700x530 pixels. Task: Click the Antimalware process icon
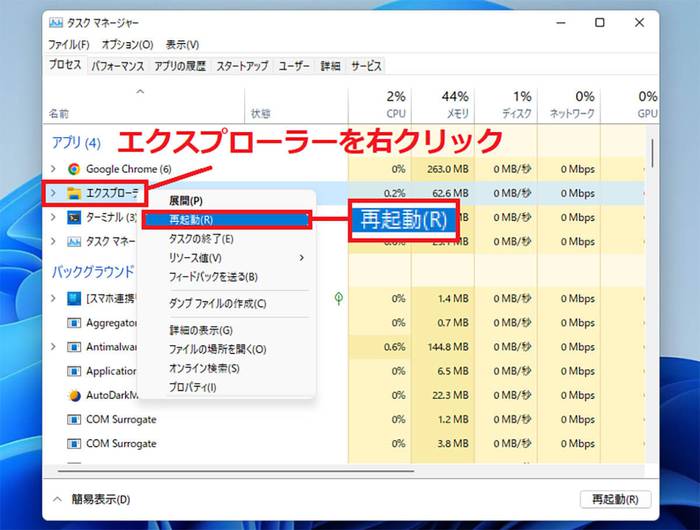point(74,347)
